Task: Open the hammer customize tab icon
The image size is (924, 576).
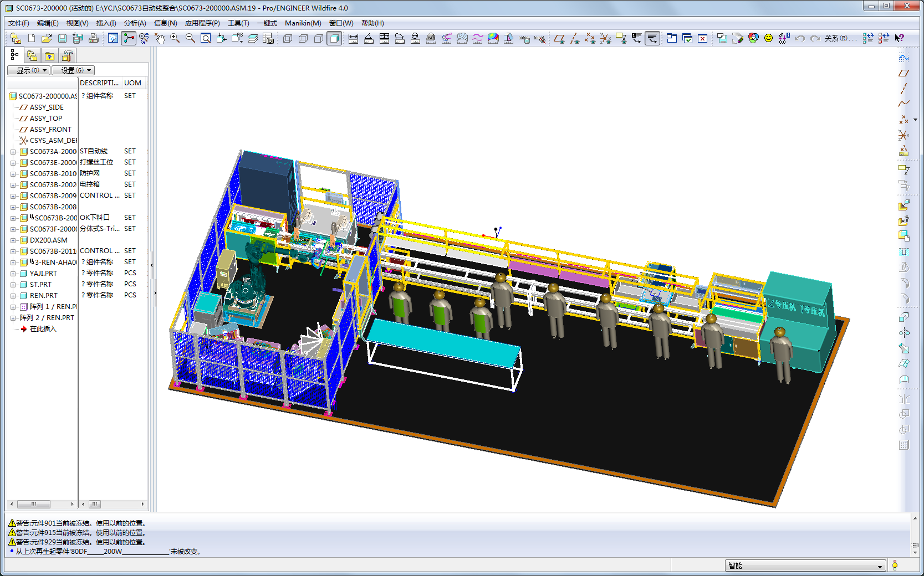Action: (x=67, y=56)
